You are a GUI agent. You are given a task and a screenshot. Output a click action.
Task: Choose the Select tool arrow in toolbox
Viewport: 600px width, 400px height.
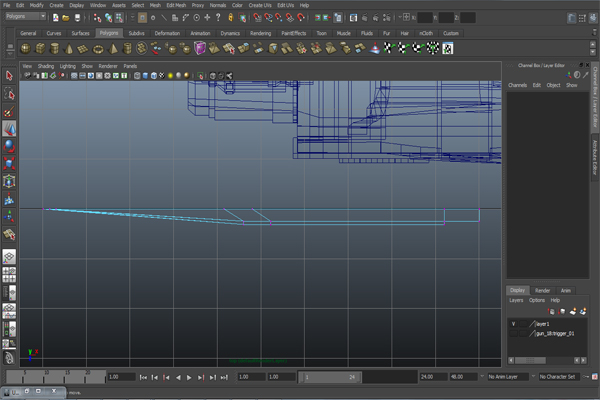tap(9, 76)
